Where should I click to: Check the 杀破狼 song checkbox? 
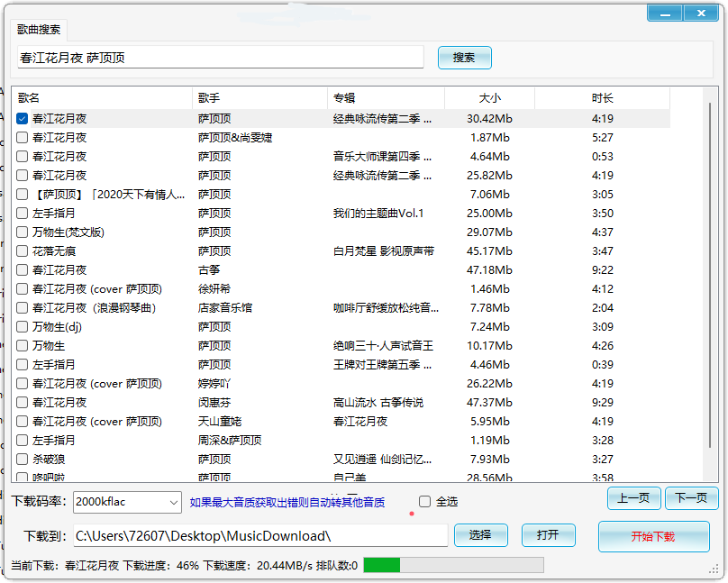(x=22, y=459)
